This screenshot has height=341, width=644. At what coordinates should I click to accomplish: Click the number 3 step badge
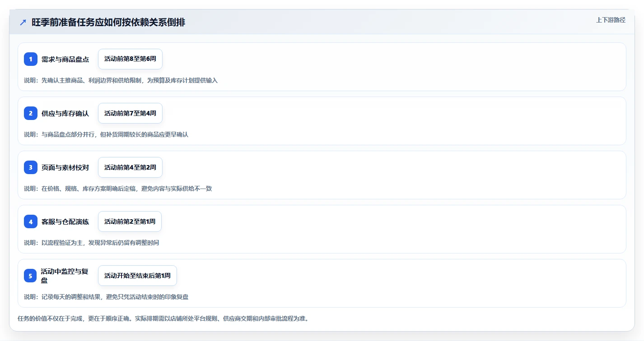[31, 167]
